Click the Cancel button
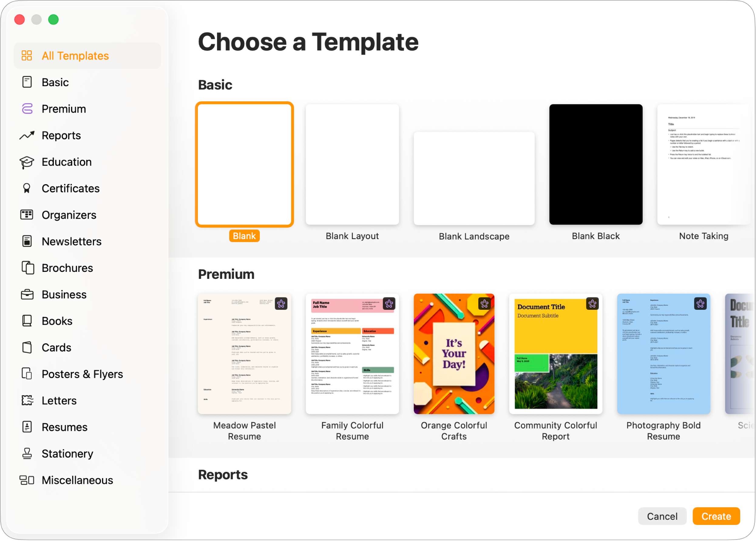Viewport: 756px width, 541px height. click(662, 516)
